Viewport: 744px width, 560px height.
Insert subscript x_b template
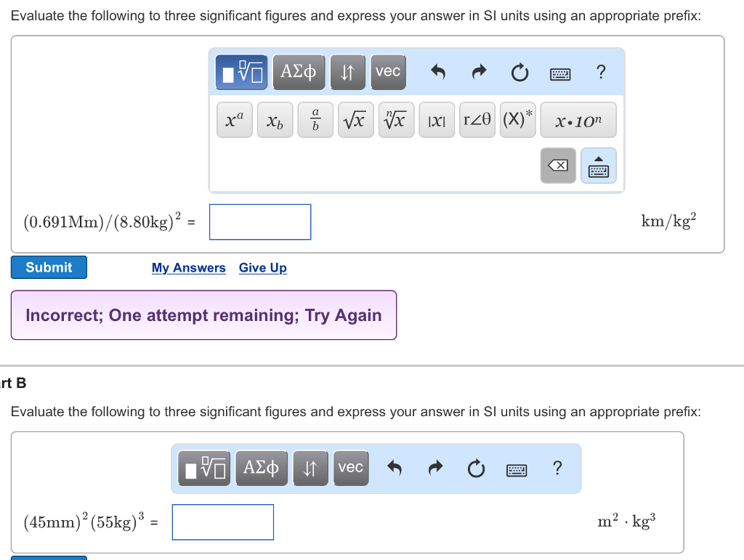(x=275, y=120)
